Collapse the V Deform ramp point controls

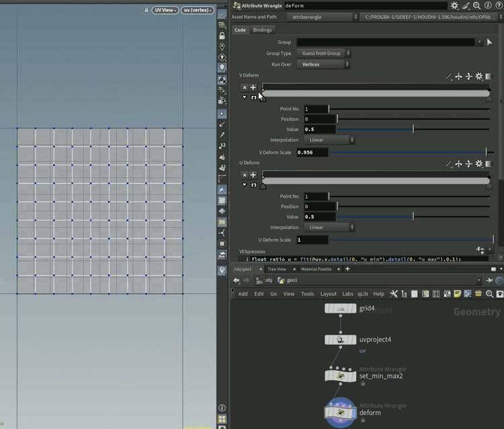[245, 97]
